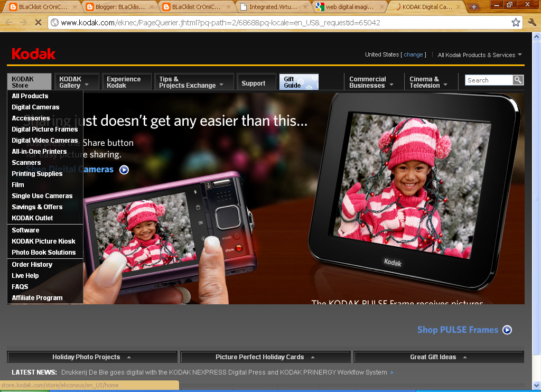Expand Picture Perfect Holiday Cards panel
541x392 pixels.
tap(265, 357)
